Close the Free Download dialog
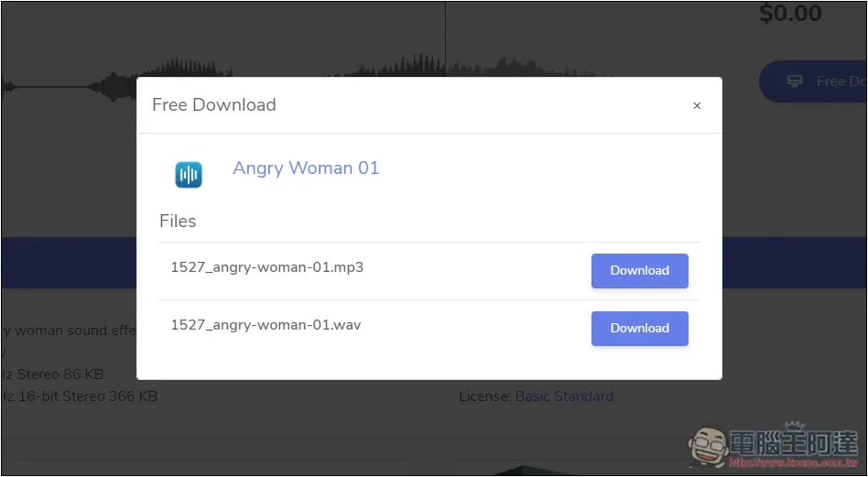The width and height of the screenshot is (868, 477). point(697,105)
